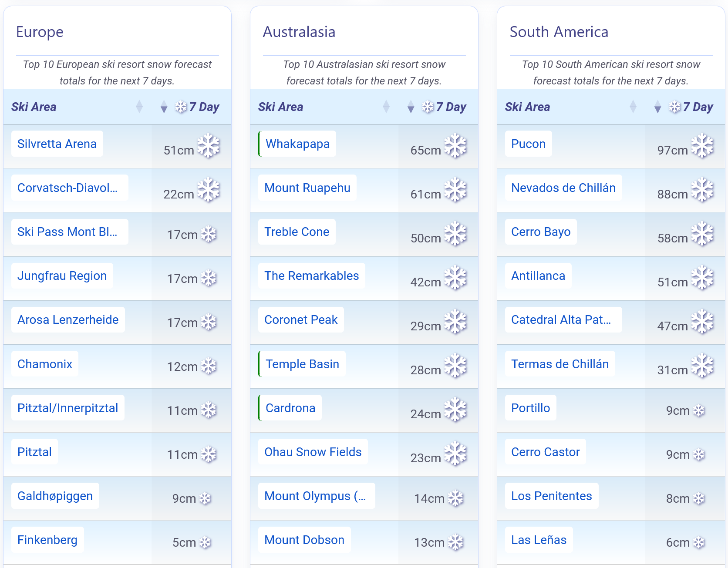
Task: Click snowflake icon beside Silvretta Arena 51cm
Action: pyautogui.click(x=209, y=146)
